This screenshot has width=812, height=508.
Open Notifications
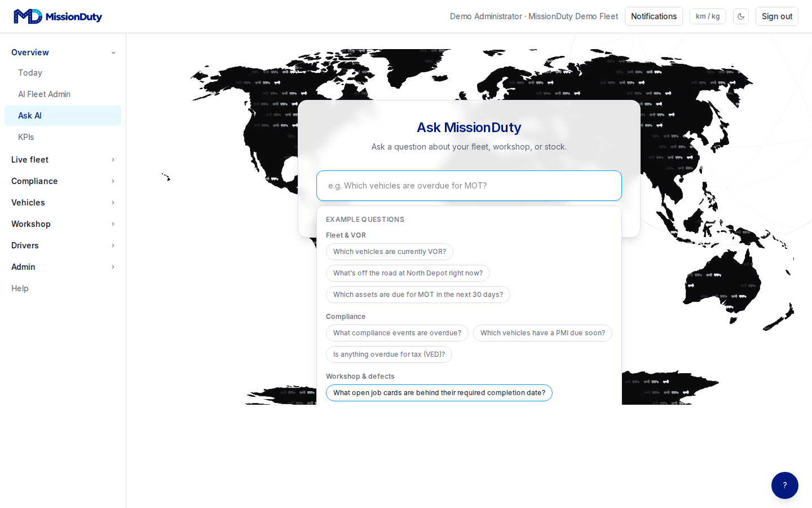[x=654, y=16]
